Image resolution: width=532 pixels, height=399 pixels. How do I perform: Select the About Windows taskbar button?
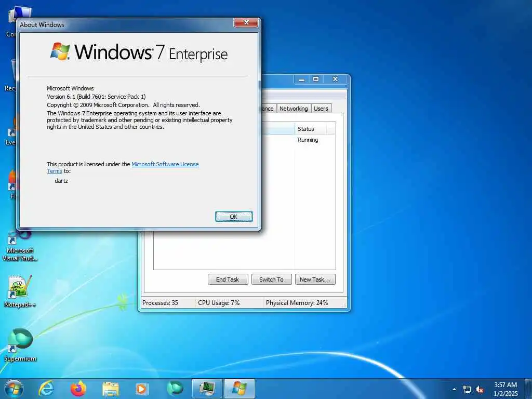239,389
